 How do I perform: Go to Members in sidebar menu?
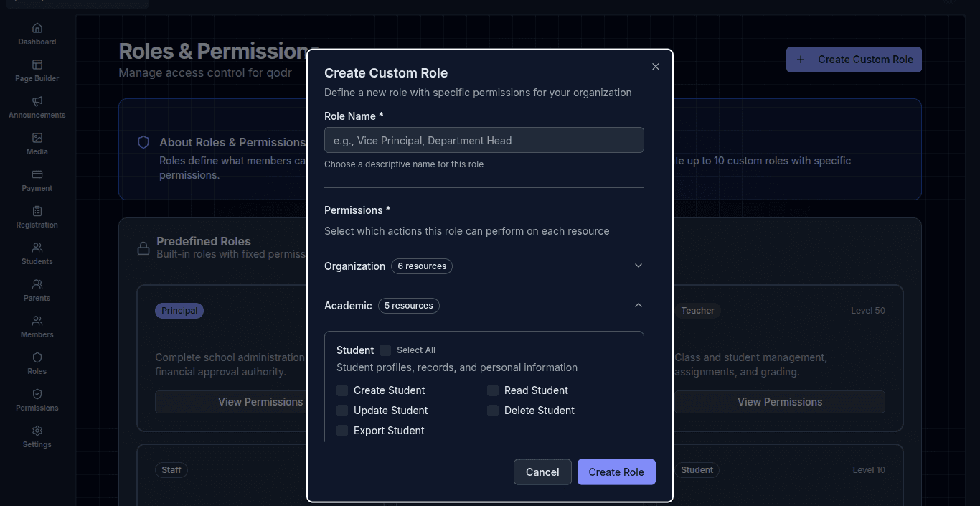click(37, 327)
